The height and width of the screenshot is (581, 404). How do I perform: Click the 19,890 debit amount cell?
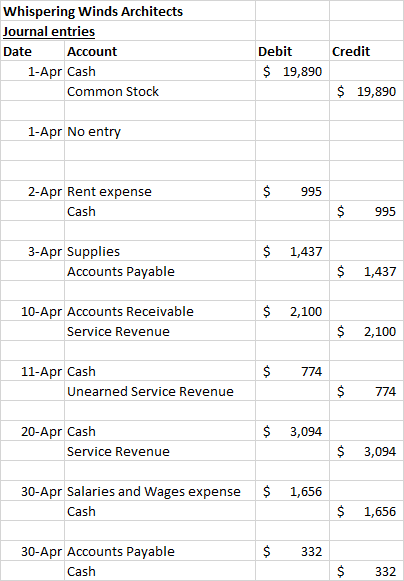click(x=292, y=71)
